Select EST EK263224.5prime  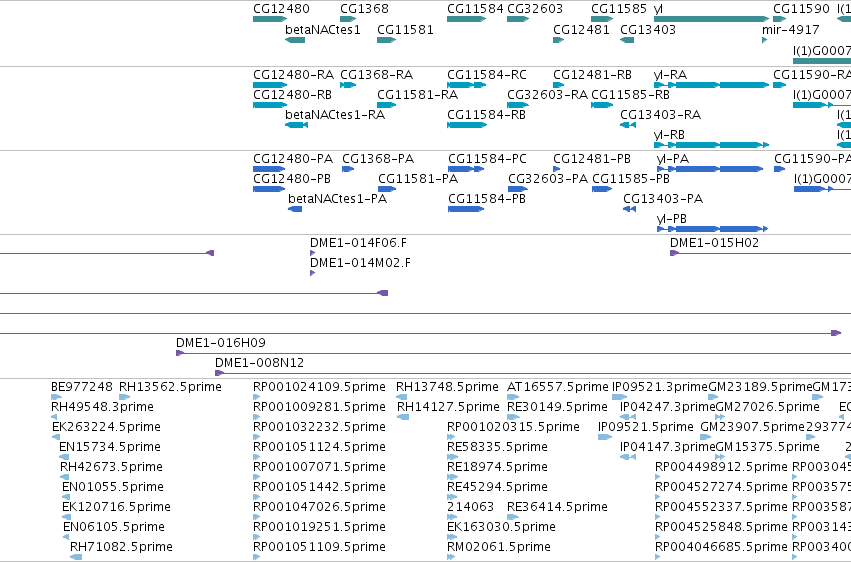(x=57, y=437)
